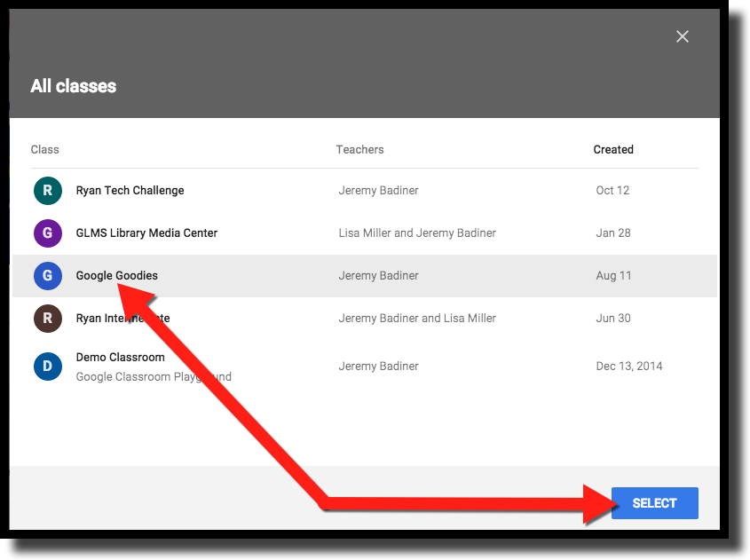Choose the Google Goodies class
Screen dimensions: 750x560
[116, 275]
